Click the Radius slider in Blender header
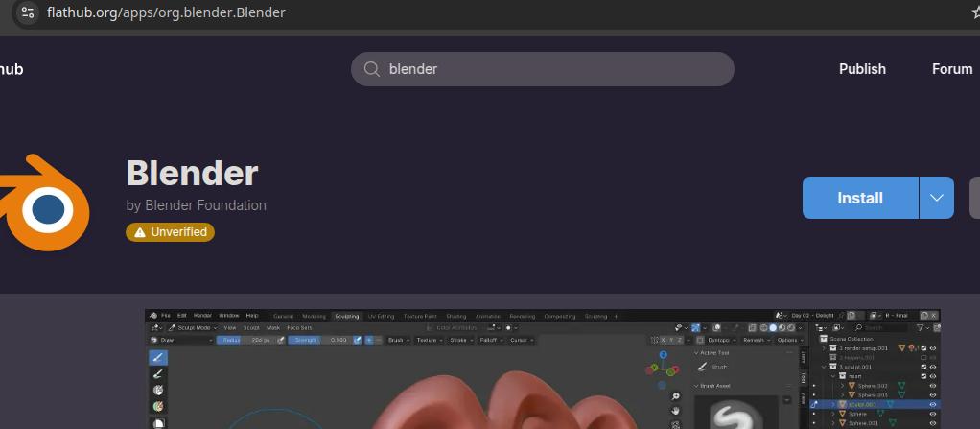 click(x=245, y=340)
